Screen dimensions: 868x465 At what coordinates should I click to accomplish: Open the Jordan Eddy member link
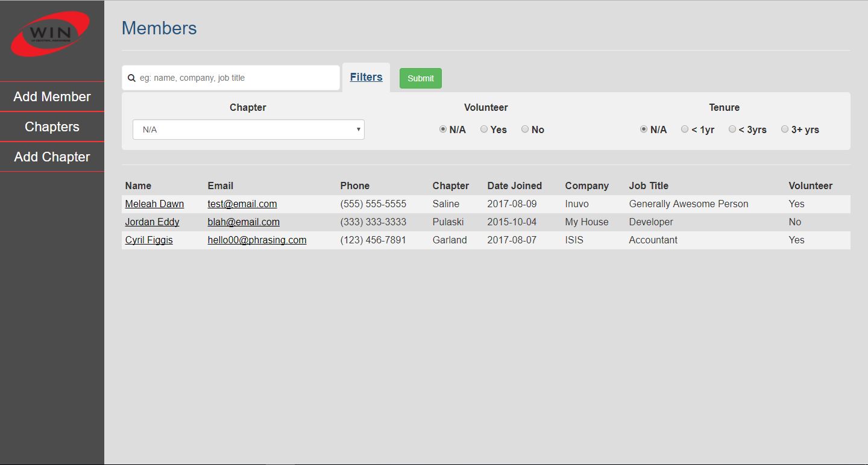pos(152,222)
